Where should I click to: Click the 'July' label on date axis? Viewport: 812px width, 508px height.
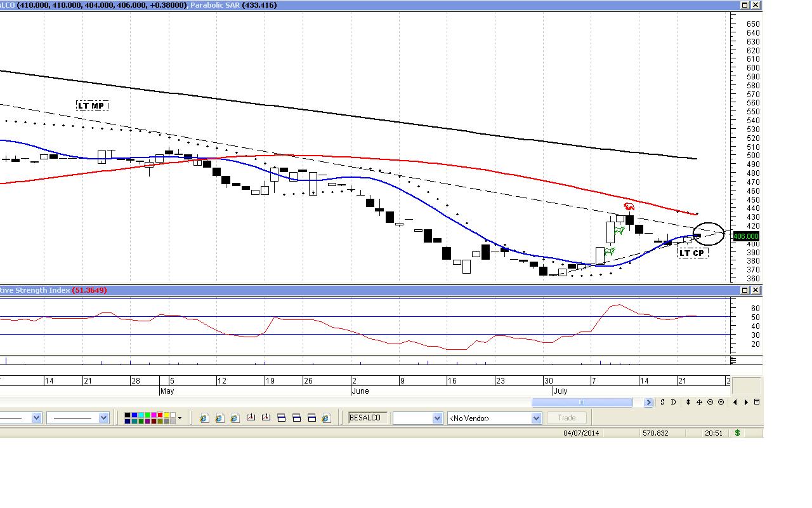[x=560, y=391]
